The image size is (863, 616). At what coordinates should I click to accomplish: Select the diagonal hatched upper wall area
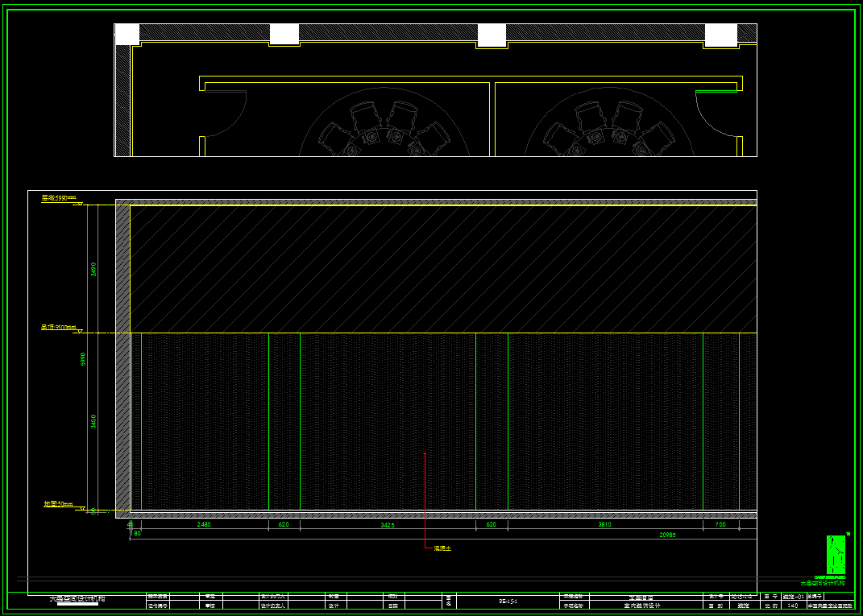pyautogui.click(x=443, y=269)
